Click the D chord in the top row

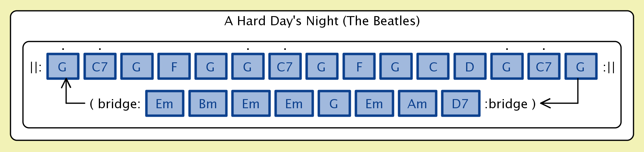point(470,67)
